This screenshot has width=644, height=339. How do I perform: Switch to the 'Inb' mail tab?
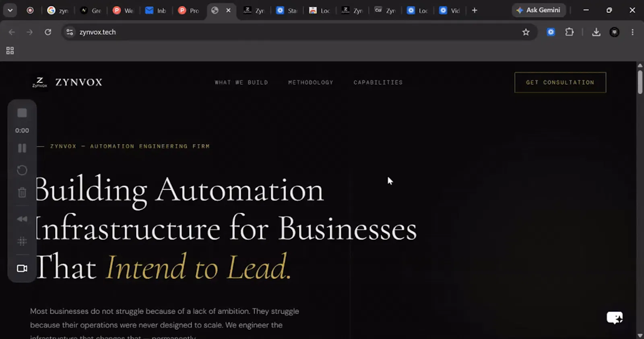click(155, 10)
